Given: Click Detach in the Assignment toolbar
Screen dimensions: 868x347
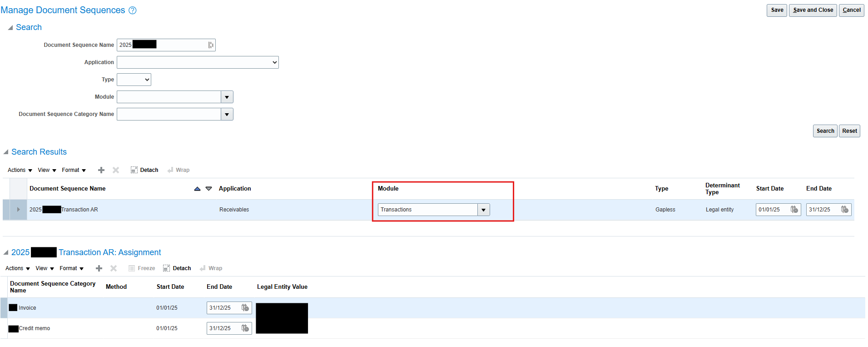Looking at the screenshot, I should pyautogui.click(x=177, y=268).
